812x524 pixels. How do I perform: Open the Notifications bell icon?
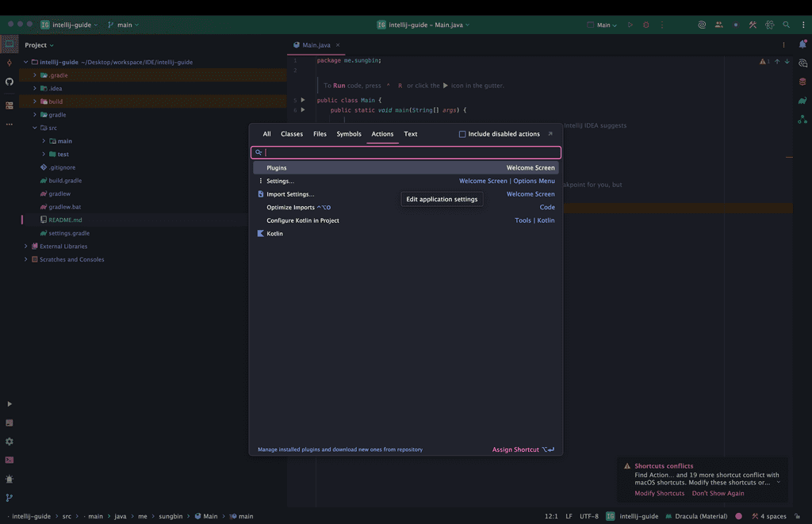pyautogui.click(x=802, y=44)
